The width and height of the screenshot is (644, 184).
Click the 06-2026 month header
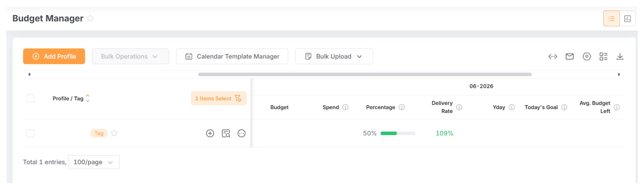click(481, 86)
